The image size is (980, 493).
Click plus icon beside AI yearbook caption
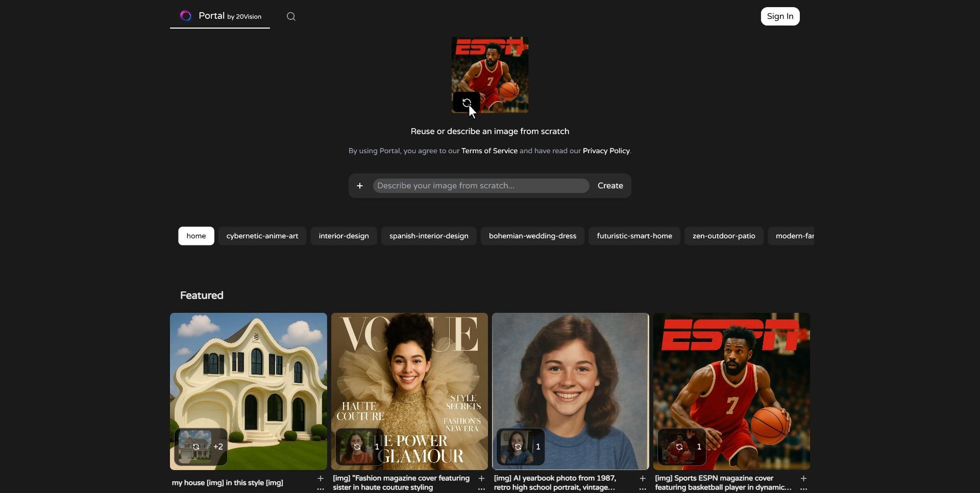(643, 478)
